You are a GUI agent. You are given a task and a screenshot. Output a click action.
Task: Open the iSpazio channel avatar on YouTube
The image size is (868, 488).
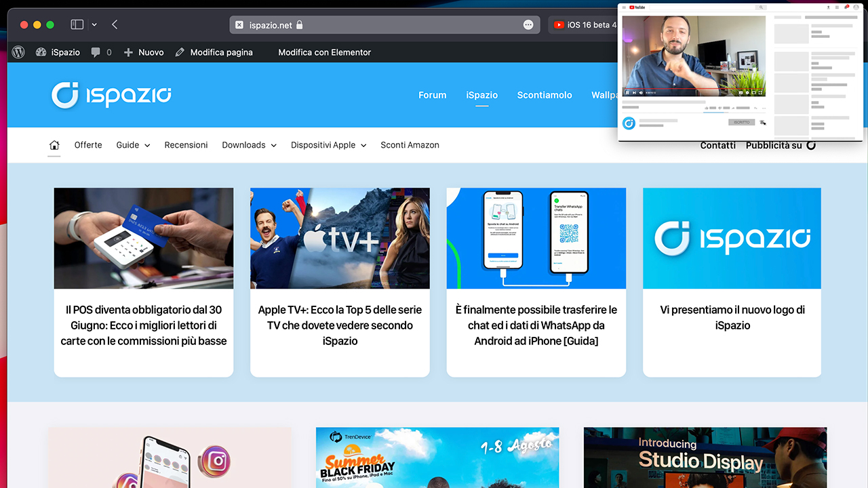(x=629, y=123)
